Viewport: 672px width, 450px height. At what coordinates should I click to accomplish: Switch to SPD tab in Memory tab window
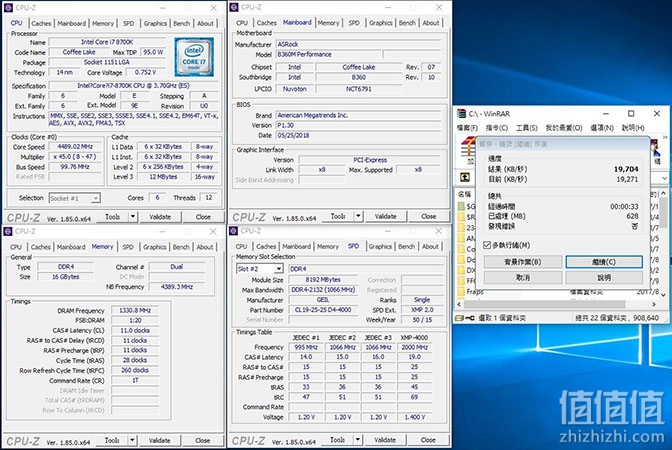[x=128, y=247]
